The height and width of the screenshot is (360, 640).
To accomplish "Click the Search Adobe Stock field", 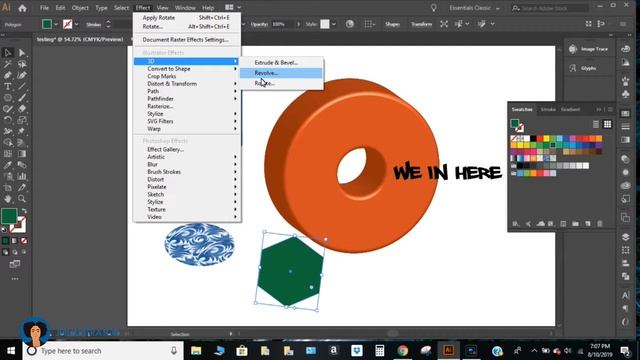I will (x=550, y=8).
